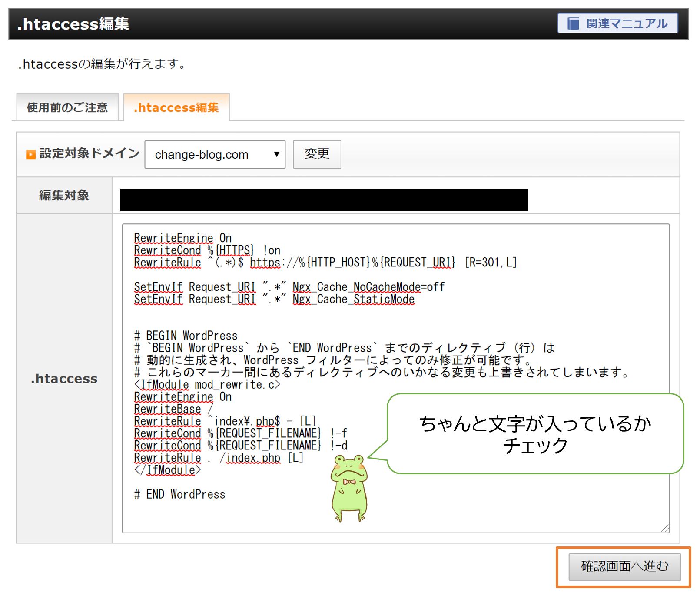Open the 関連マニュアル manual link
Image resolution: width=700 pixels, height=596 pixels.
coord(618,23)
